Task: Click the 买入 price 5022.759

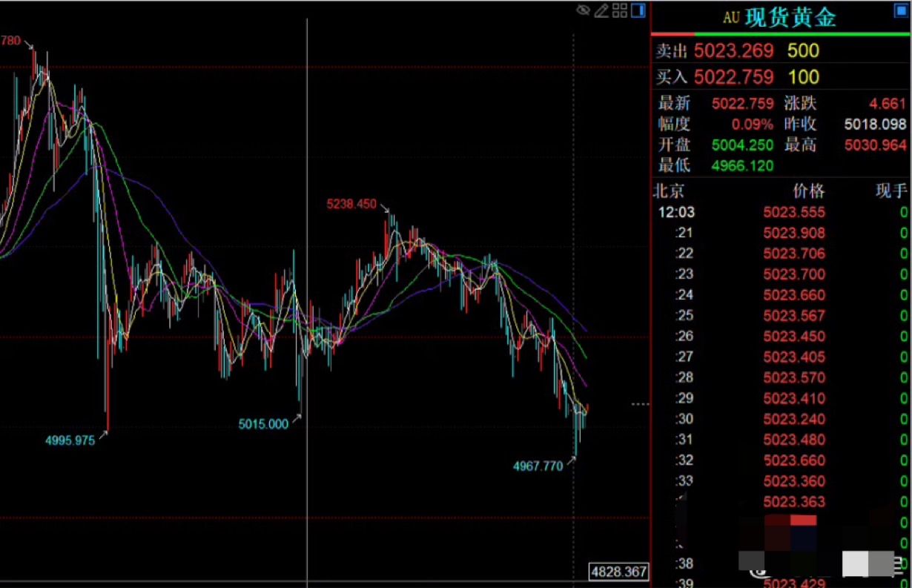Action: coord(734,76)
